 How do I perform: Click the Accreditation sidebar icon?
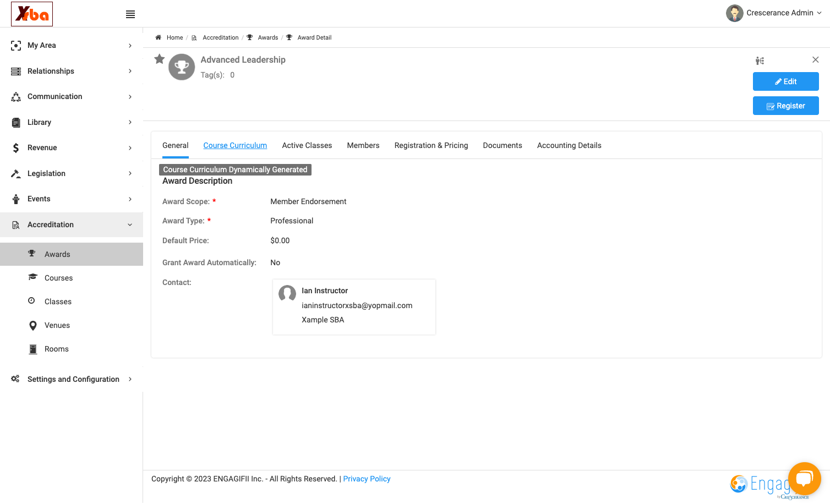pos(16,225)
